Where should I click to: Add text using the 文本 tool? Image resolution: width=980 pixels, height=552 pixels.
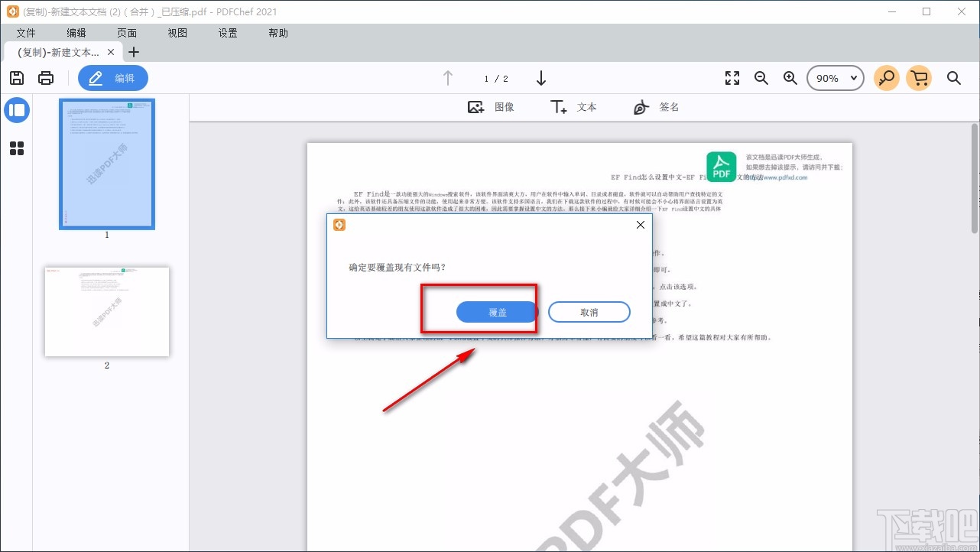[x=573, y=107]
